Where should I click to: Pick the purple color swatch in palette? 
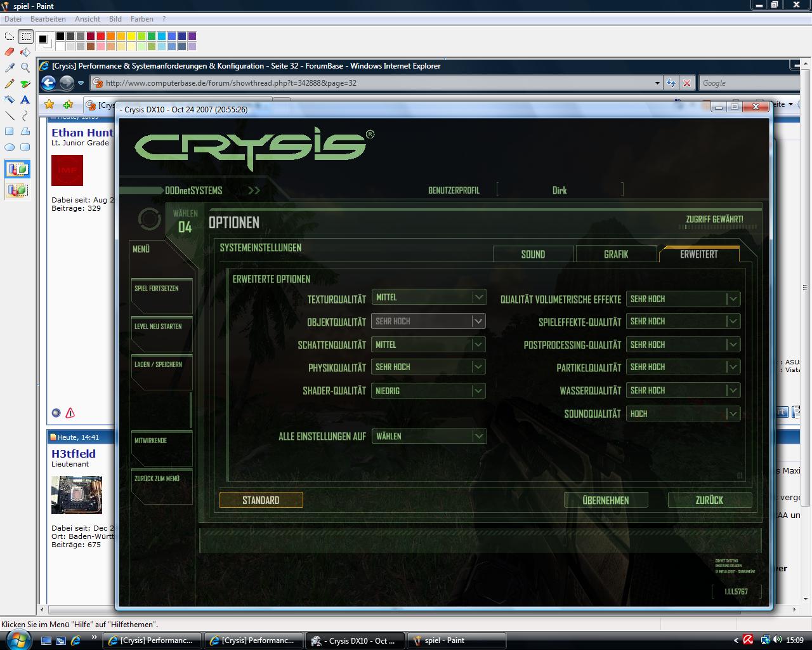[192, 36]
